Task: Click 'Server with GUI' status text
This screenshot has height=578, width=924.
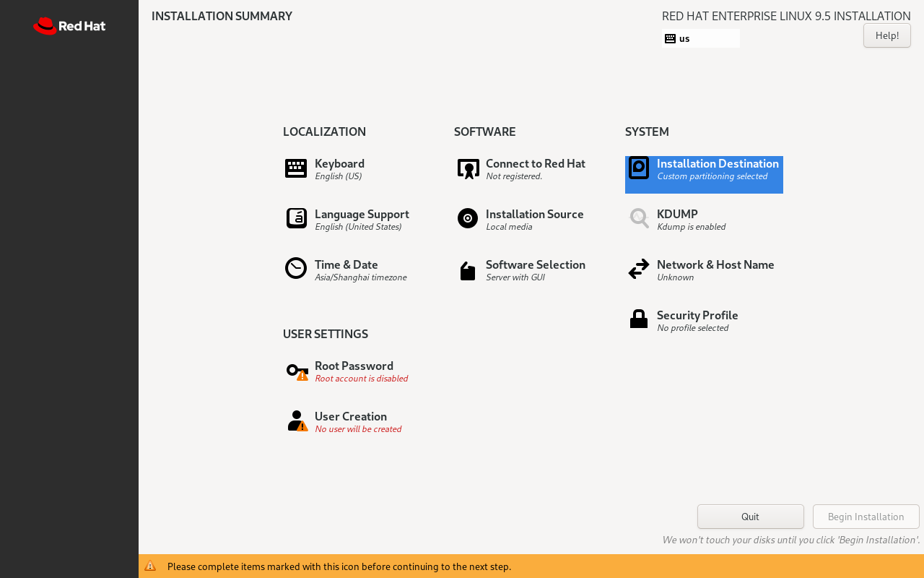Action: [515, 277]
